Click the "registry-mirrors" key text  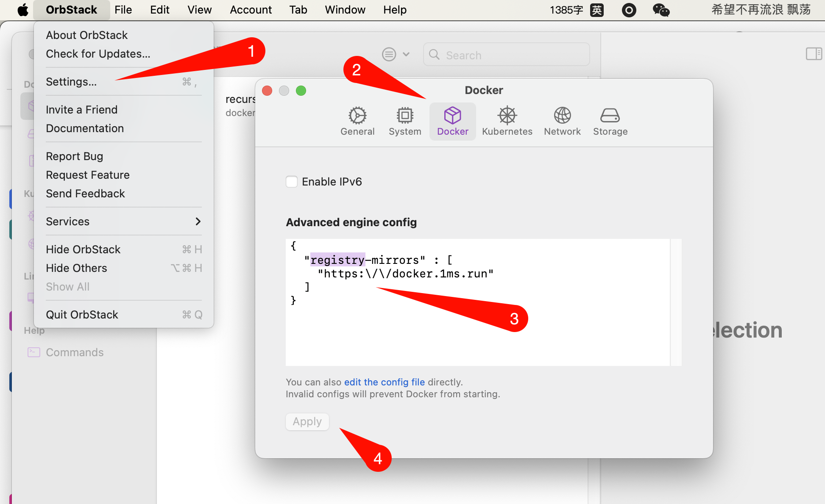(365, 260)
